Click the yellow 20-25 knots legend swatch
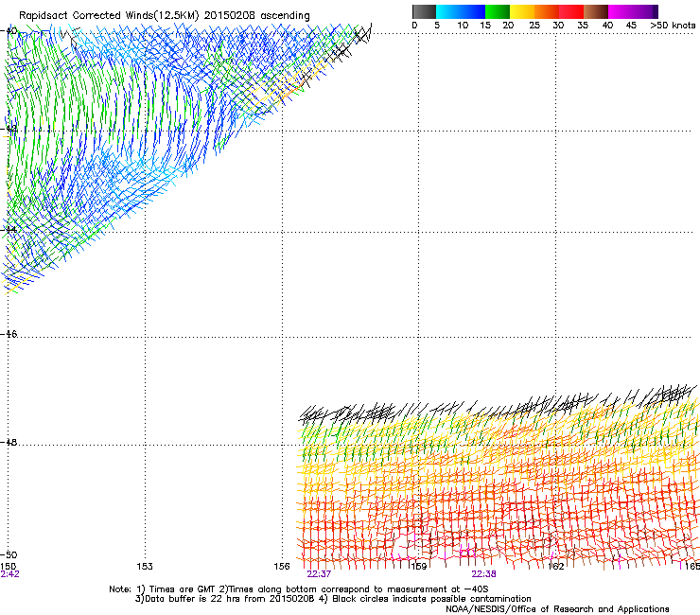Screen dimensions: 700x615 coord(522,11)
